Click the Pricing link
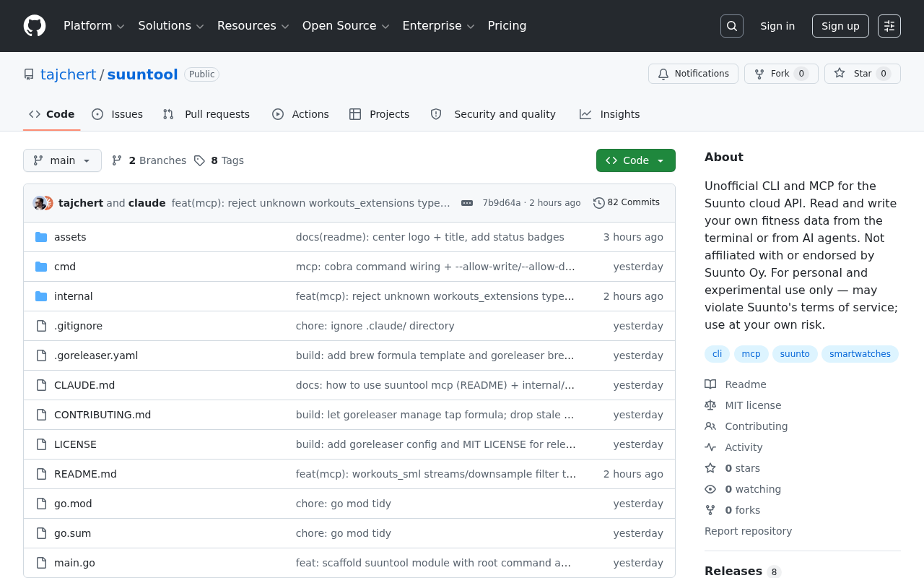This screenshot has height=578, width=924. (507, 26)
